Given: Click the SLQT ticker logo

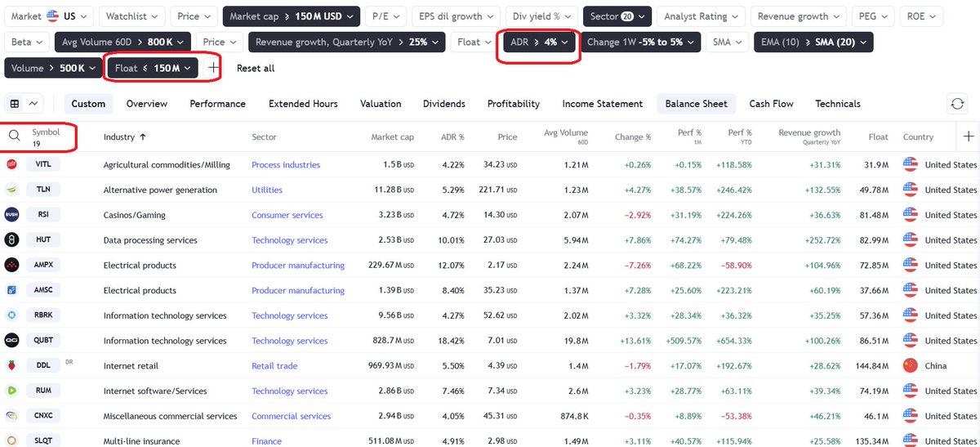Looking at the screenshot, I should click(x=12, y=441).
